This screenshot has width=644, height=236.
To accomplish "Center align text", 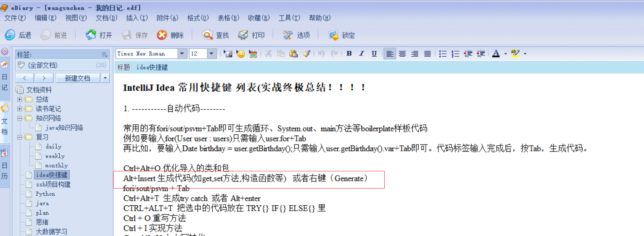I will 402,54.
